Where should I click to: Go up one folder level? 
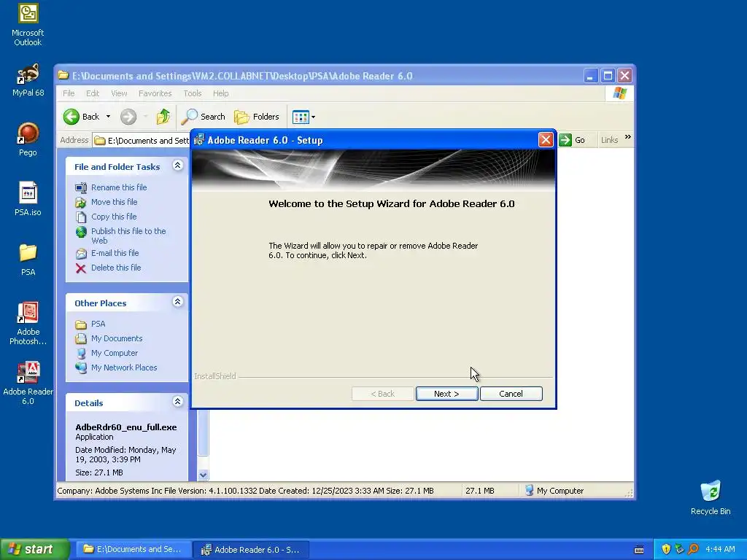tap(163, 117)
